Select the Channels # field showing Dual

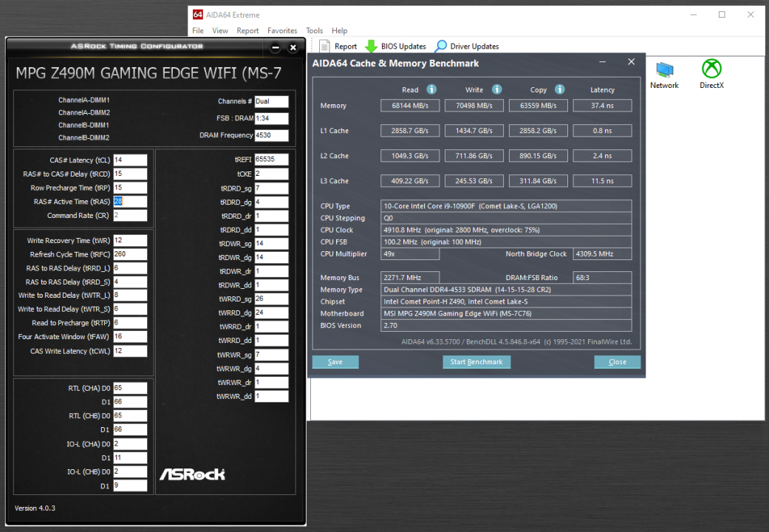pyautogui.click(x=271, y=101)
